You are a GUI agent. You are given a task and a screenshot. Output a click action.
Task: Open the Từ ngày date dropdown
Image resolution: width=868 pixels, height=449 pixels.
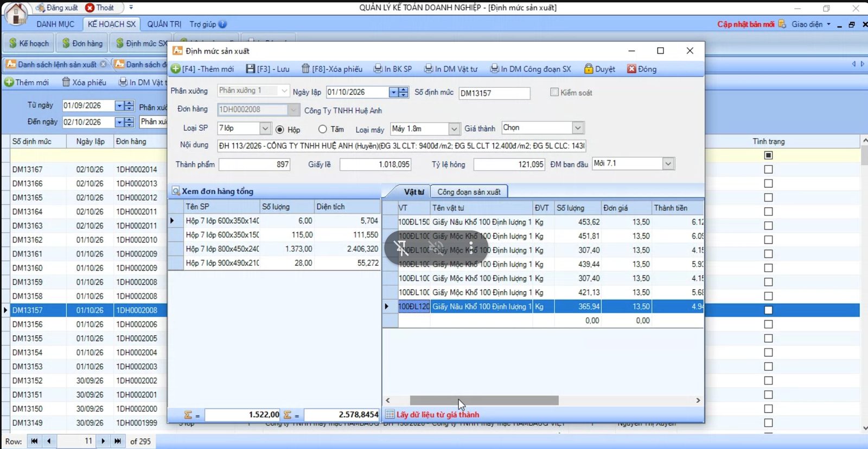(x=119, y=106)
